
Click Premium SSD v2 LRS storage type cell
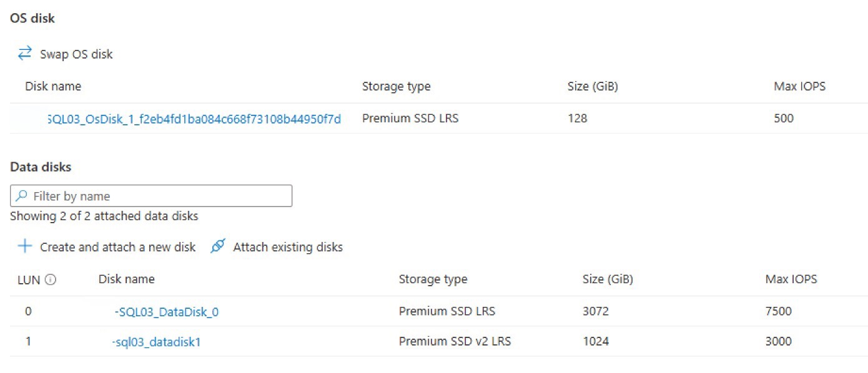pos(455,341)
